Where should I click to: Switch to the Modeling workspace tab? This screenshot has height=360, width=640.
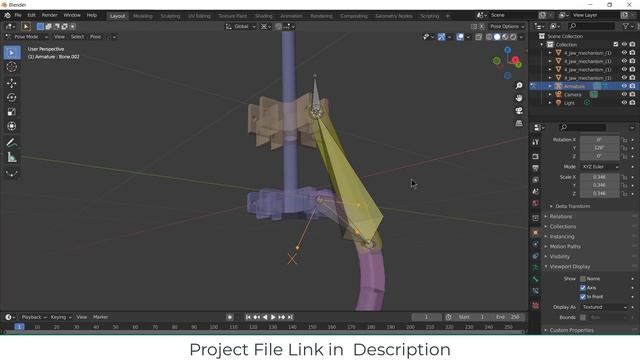coord(142,16)
